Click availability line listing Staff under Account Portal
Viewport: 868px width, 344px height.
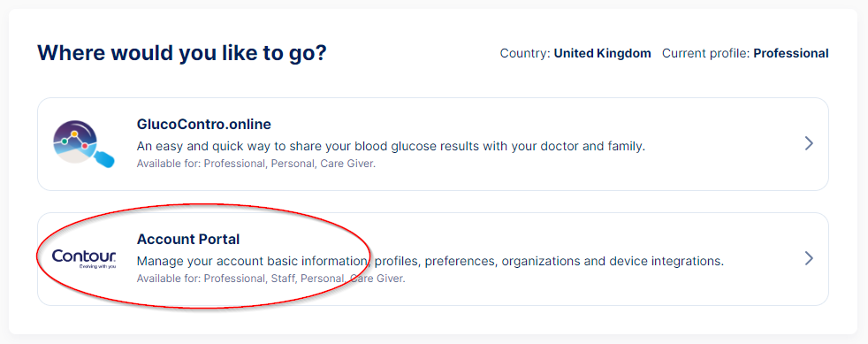point(271,279)
